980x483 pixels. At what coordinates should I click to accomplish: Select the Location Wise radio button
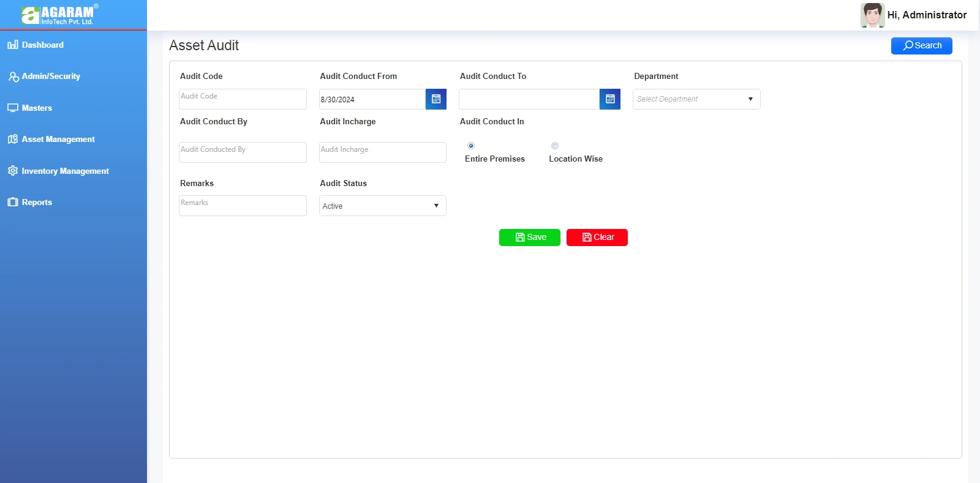pos(555,146)
